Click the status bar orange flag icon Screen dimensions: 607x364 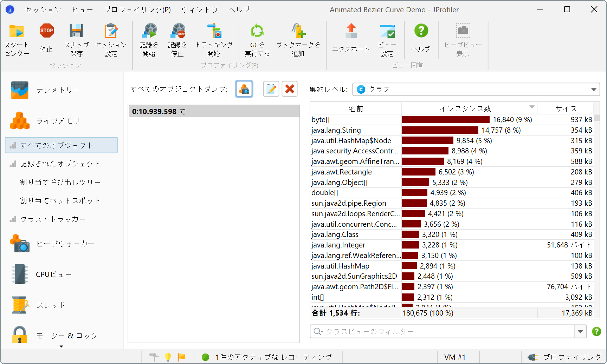tap(181, 357)
